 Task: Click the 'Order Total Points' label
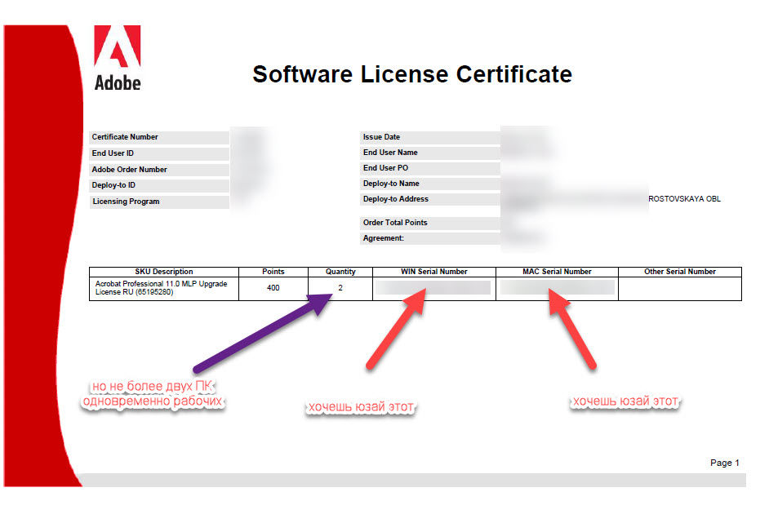395,223
